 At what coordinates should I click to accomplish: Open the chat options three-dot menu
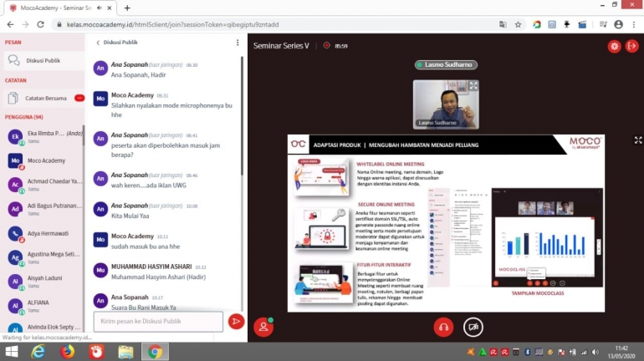238,43
